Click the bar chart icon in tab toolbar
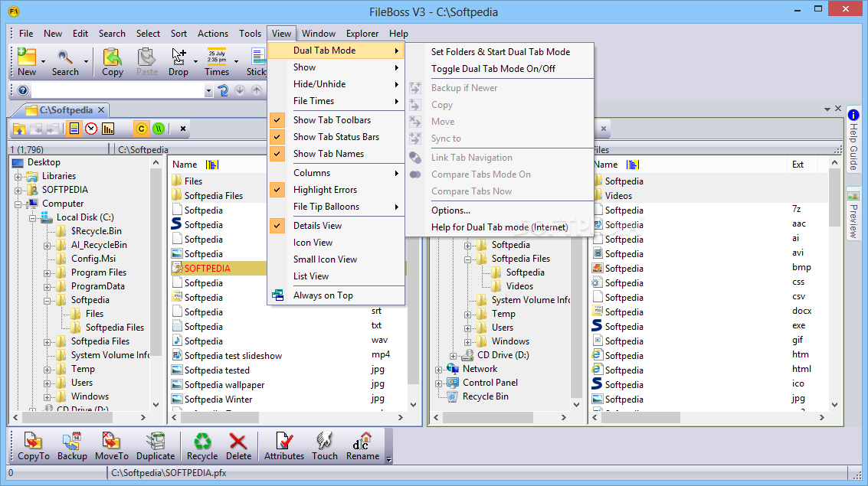The height and width of the screenshot is (486, 868). (x=108, y=129)
